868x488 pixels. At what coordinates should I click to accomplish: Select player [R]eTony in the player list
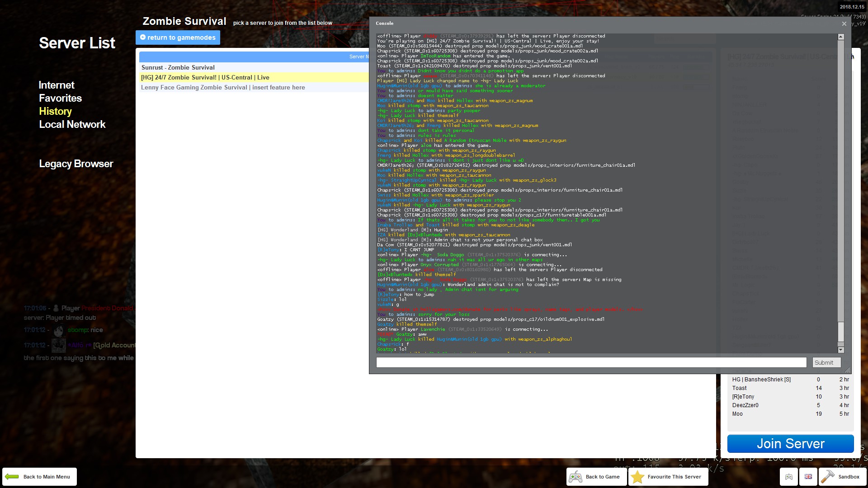790,397
